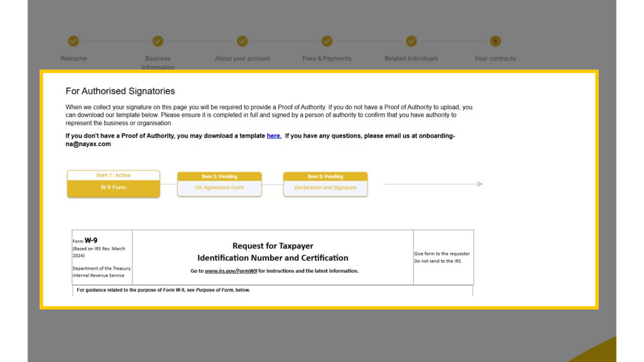The image size is (644, 362).
Task: Click the Request for Taxpayer form title
Action: tap(273, 246)
